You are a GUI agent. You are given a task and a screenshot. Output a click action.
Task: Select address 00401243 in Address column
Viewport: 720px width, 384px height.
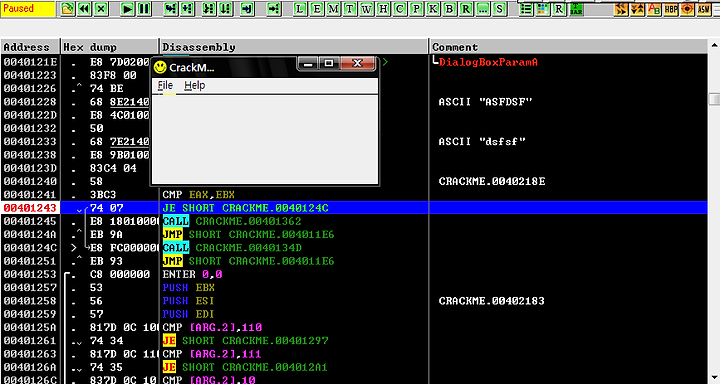click(30, 208)
